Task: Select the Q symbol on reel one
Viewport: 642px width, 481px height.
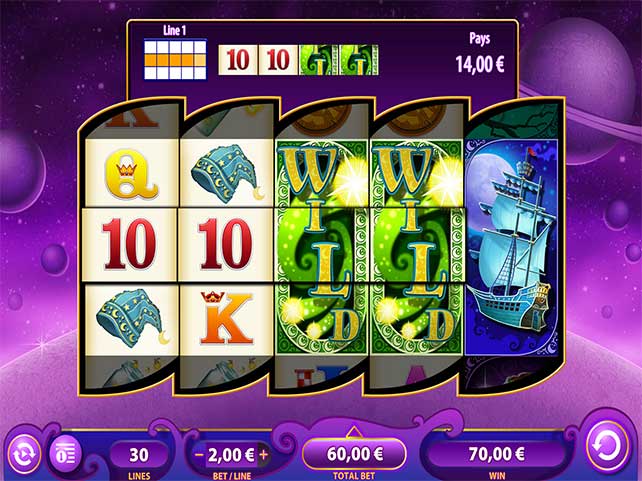Action: (131, 172)
